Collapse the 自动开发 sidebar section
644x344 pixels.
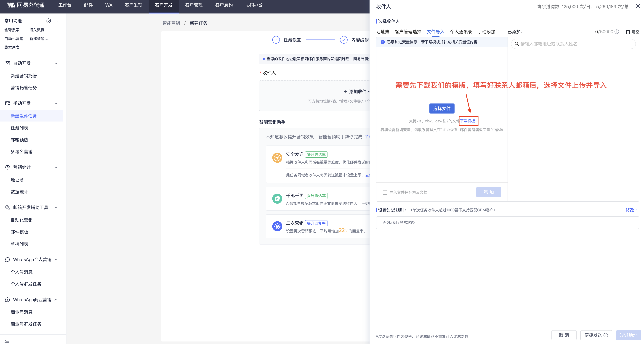(x=56, y=63)
